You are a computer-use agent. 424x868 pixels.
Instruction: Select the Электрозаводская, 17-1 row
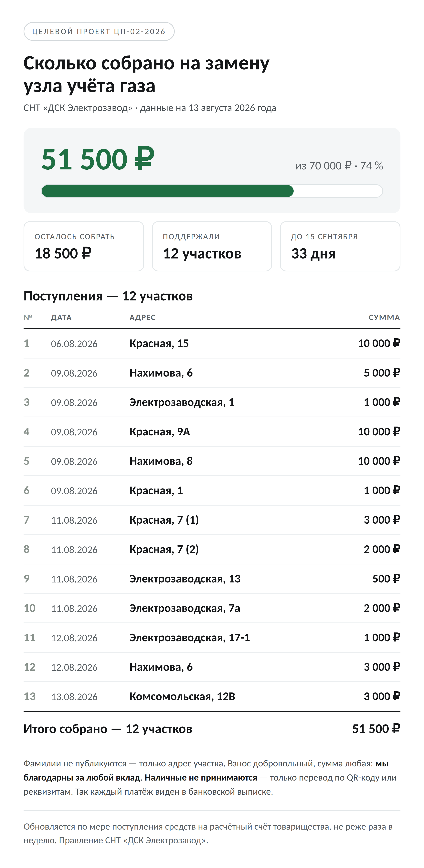point(212,638)
